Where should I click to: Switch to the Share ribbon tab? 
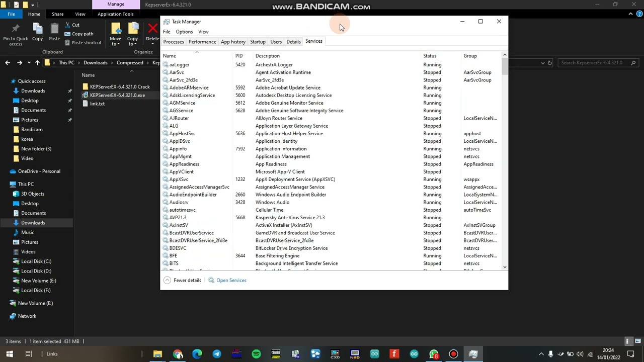tap(57, 14)
